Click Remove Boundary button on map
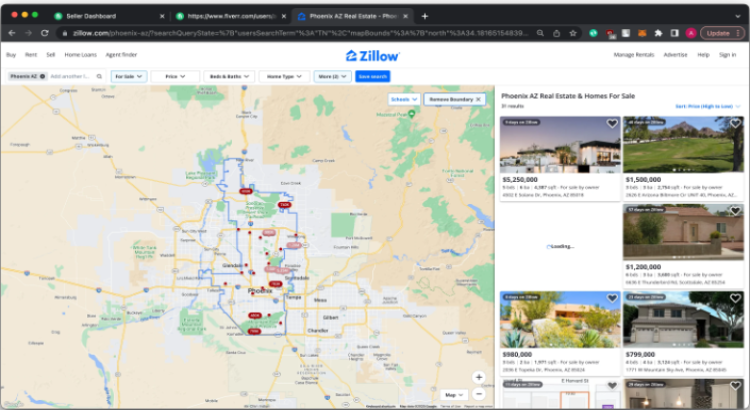Image resolution: width=750 pixels, height=410 pixels. [456, 99]
